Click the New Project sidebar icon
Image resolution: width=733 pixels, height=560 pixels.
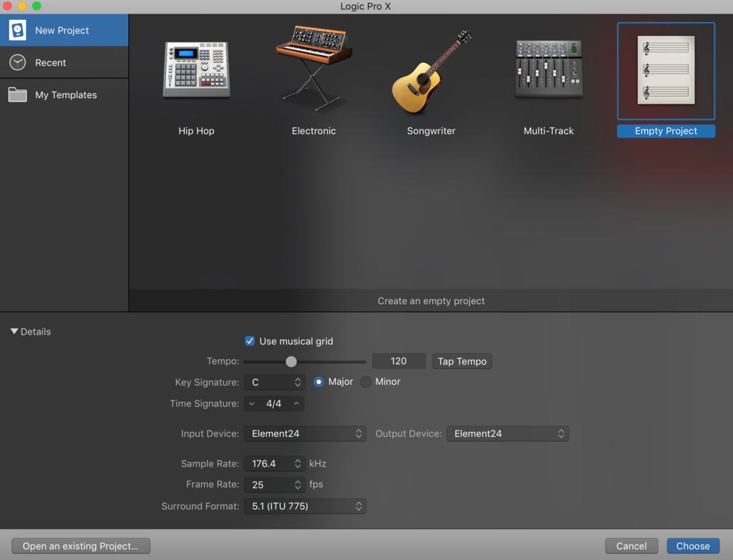(x=18, y=30)
